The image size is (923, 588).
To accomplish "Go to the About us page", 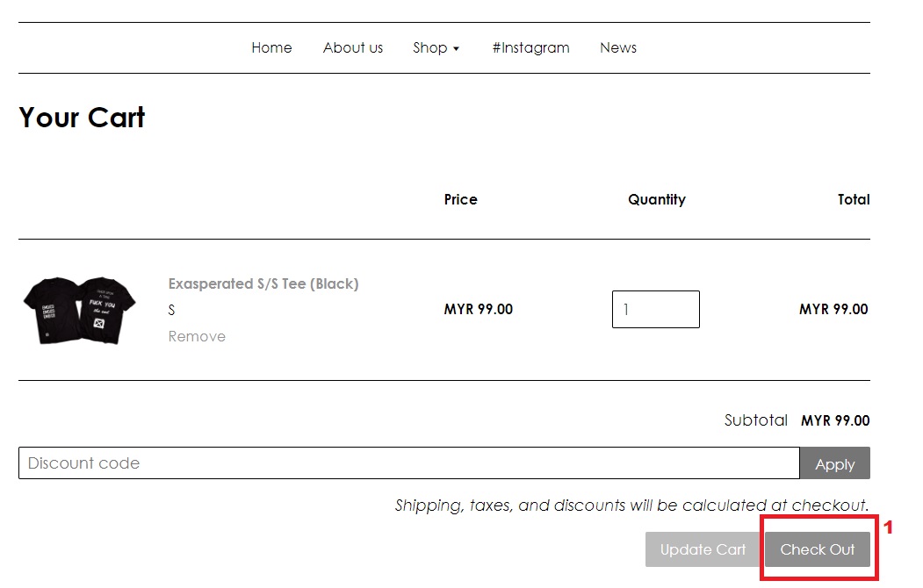I will 352,47.
